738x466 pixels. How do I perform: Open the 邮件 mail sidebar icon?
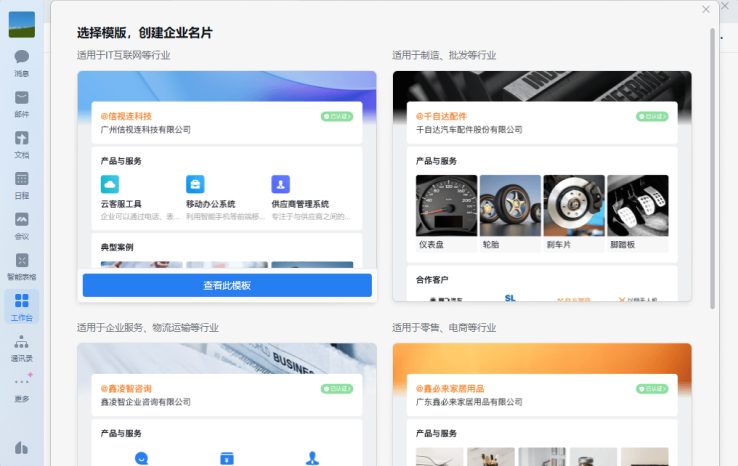(22, 104)
